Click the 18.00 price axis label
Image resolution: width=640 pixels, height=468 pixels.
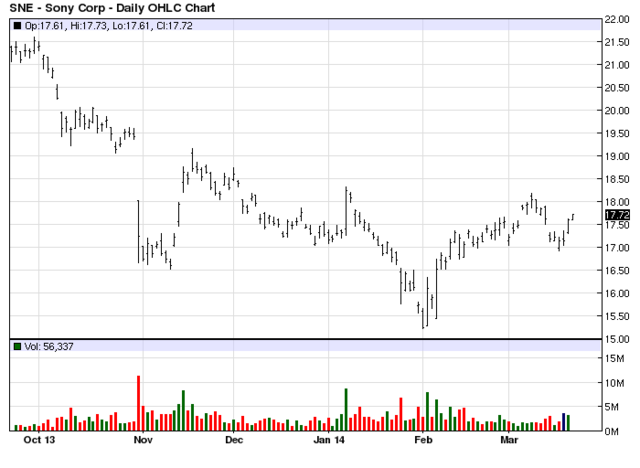(x=617, y=202)
